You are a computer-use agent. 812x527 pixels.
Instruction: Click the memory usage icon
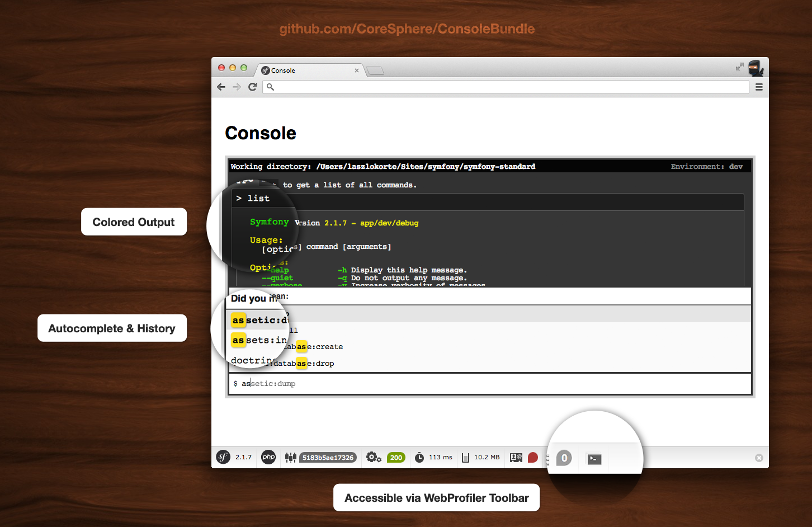pyautogui.click(x=465, y=458)
